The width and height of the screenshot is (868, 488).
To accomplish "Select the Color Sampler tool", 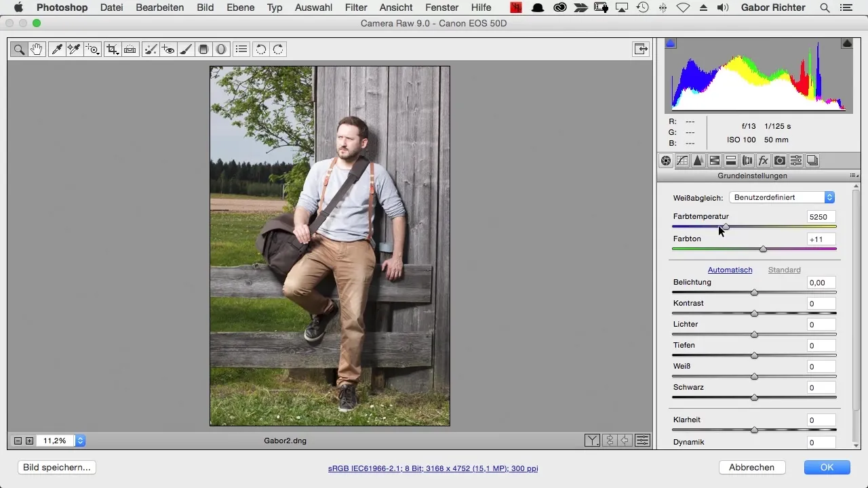I will click(x=74, y=49).
